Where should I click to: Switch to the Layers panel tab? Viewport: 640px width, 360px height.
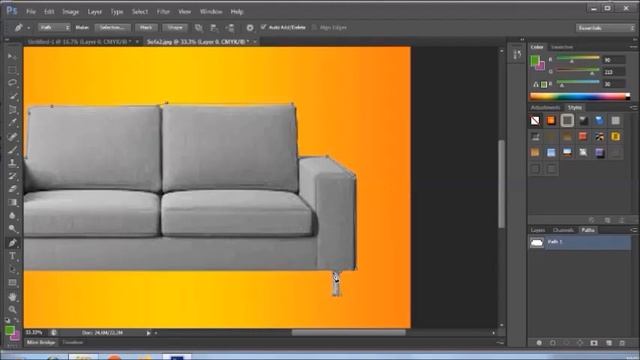pos(538,230)
